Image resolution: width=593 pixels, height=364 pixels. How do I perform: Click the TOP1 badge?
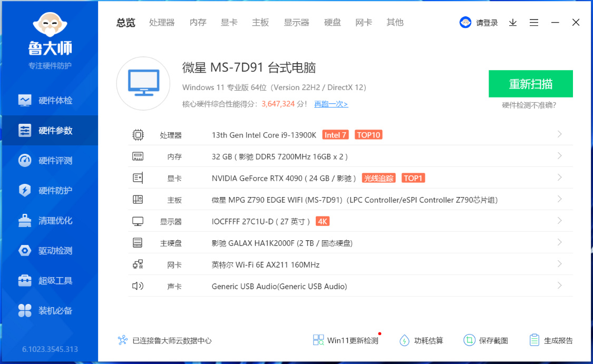[x=413, y=178]
